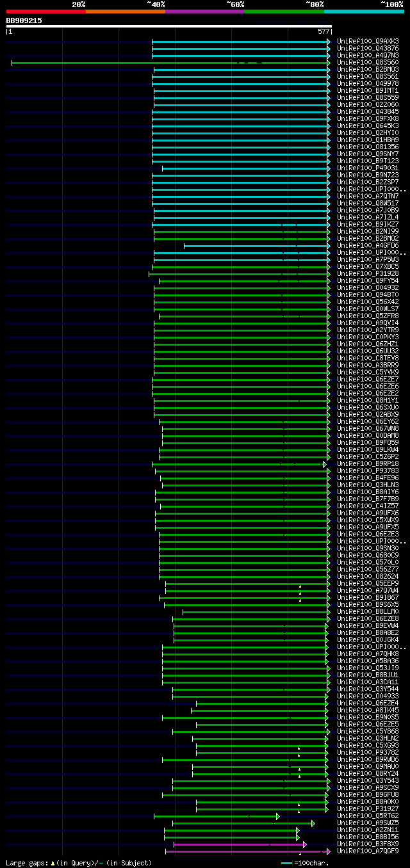Image resolution: width=410 pixels, height=868 pixels.
Task: Click the white query length bar
Action: 169,26
